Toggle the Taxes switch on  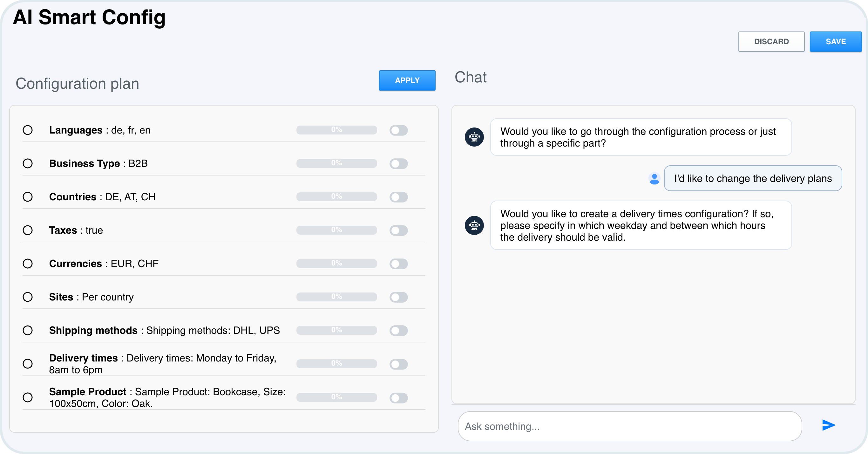coord(399,230)
